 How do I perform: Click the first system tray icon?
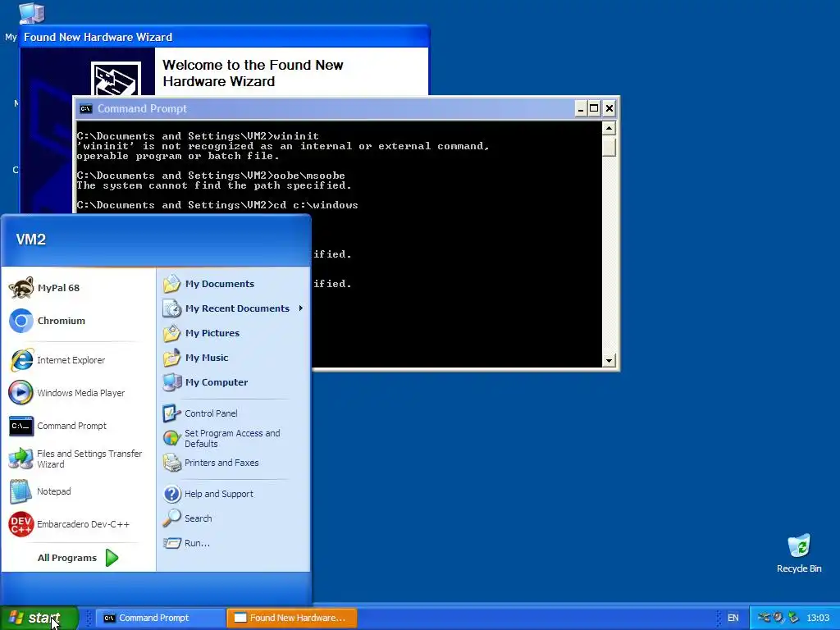764,617
